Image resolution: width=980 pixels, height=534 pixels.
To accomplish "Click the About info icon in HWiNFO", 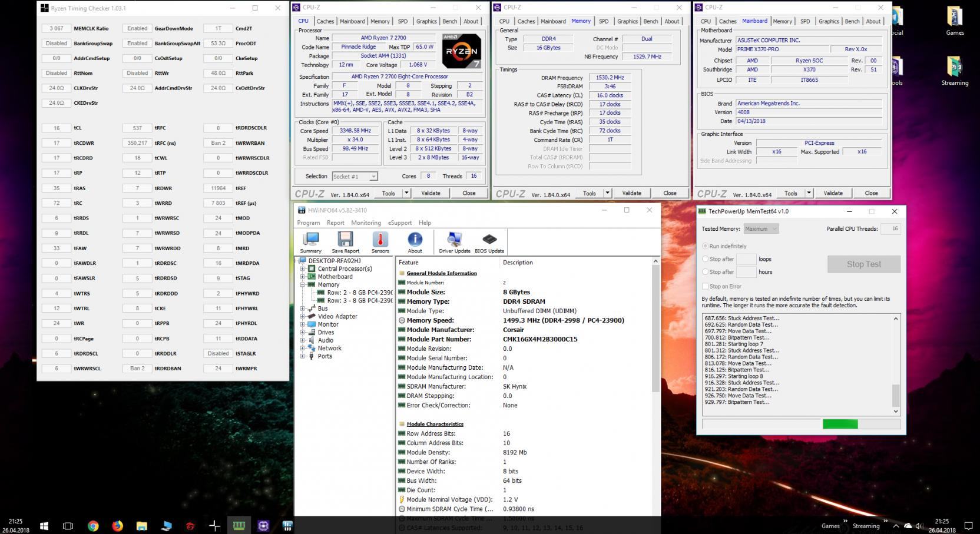I will pos(415,242).
